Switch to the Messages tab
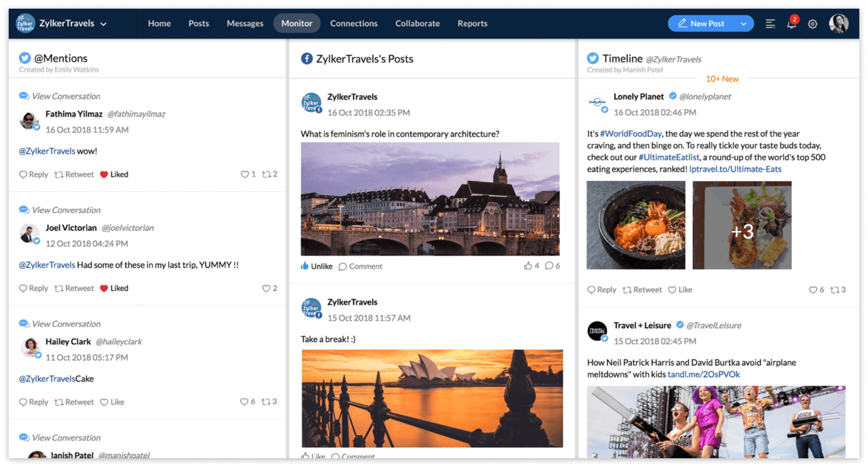This screenshot has width=868, height=471. point(245,23)
